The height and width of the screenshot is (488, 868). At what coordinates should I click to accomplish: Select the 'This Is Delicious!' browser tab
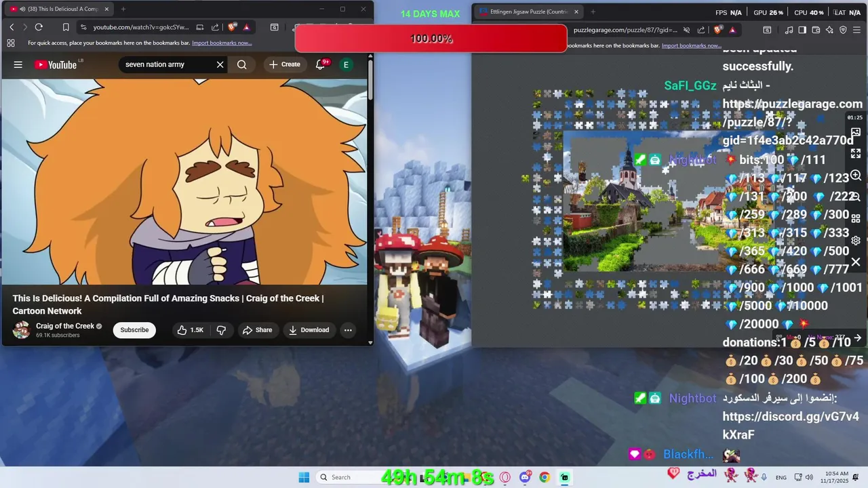[58, 9]
